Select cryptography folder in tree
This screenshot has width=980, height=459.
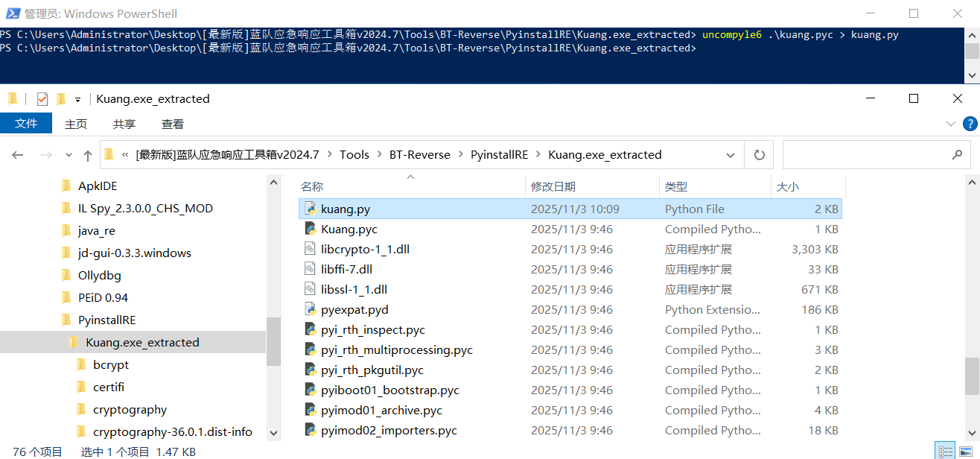130,410
